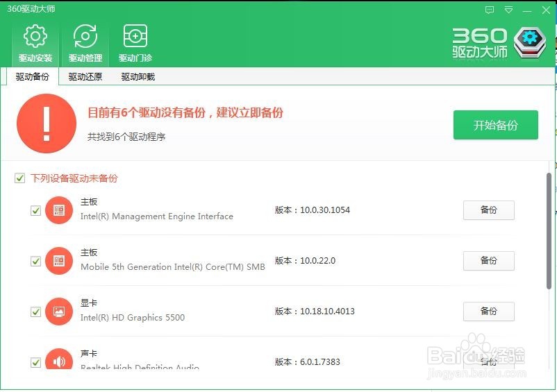Back up Intel Management Engine Interface driver
557x392 pixels.
489,210
